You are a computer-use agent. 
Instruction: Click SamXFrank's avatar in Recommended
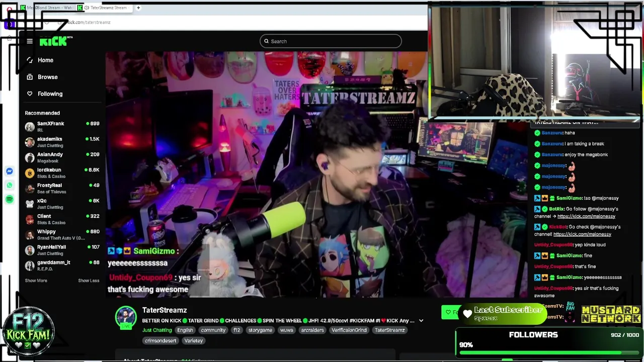click(x=30, y=127)
